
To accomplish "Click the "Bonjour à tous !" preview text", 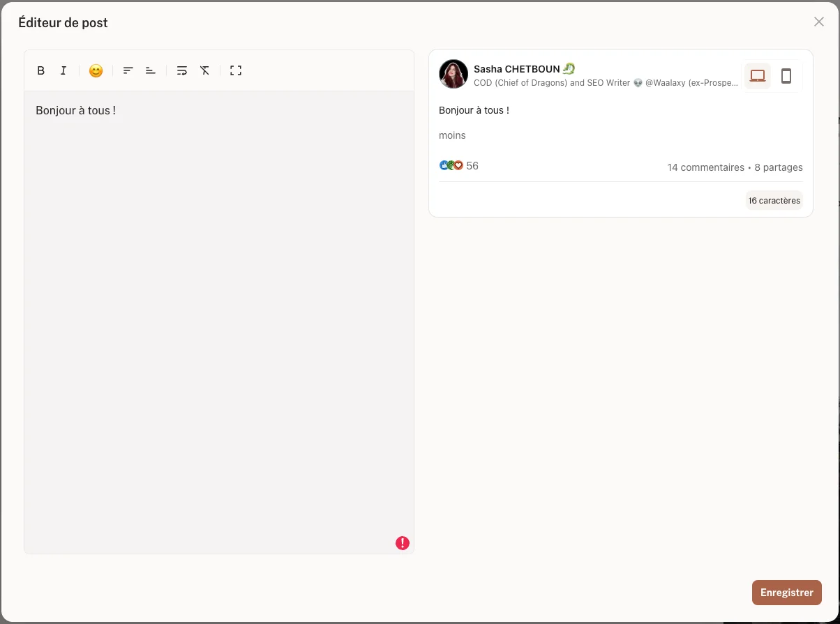I will click(x=474, y=110).
